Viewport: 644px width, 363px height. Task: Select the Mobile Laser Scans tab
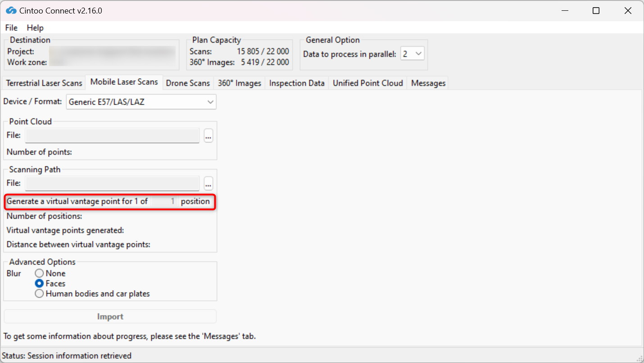(x=124, y=82)
